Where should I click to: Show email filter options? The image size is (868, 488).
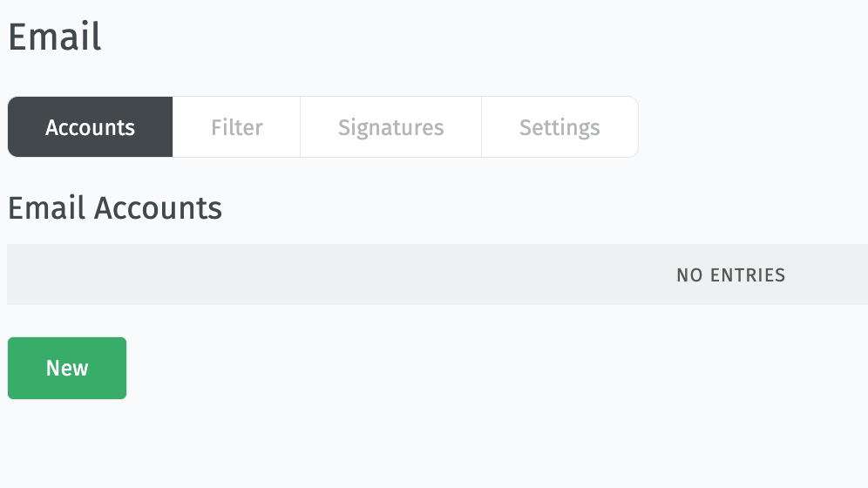236,127
